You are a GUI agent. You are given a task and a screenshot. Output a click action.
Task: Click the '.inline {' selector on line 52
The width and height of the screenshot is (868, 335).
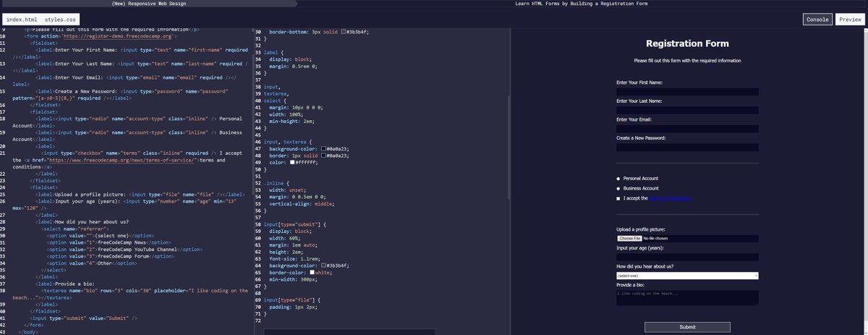pos(276,184)
